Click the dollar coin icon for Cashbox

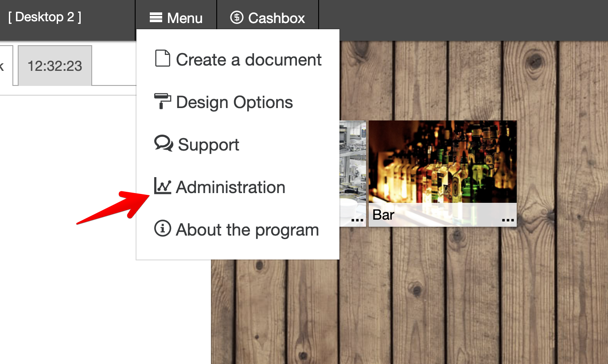click(237, 18)
